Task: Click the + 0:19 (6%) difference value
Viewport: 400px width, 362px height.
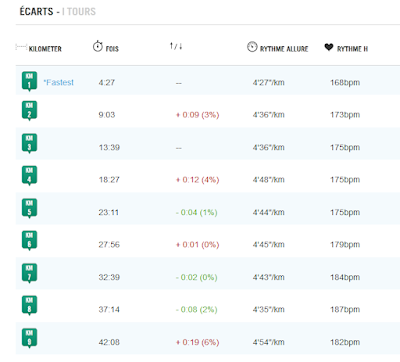Action: coord(197,342)
